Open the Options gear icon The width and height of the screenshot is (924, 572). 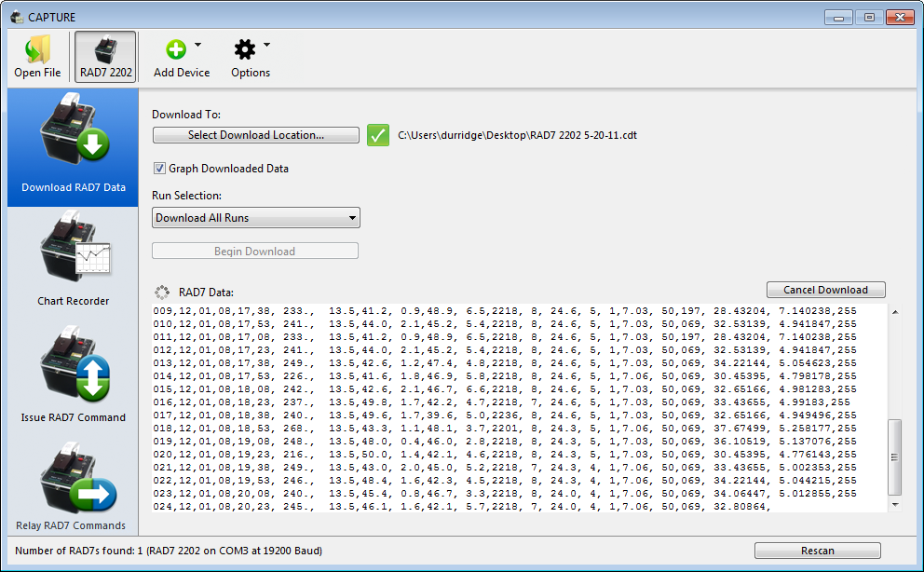pos(245,49)
